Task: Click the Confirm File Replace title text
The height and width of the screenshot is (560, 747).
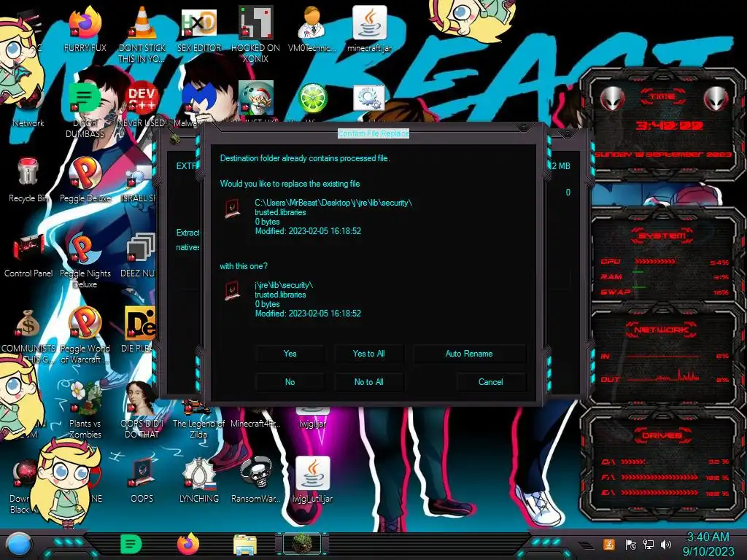Action: (x=373, y=134)
